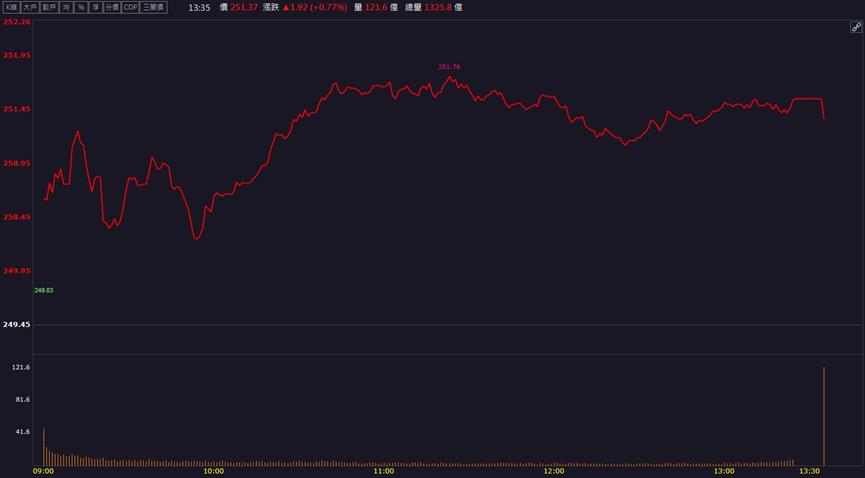The image size is (865, 478).
Task: Click the 250.95 price axis label
Action: click(x=17, y=163)
